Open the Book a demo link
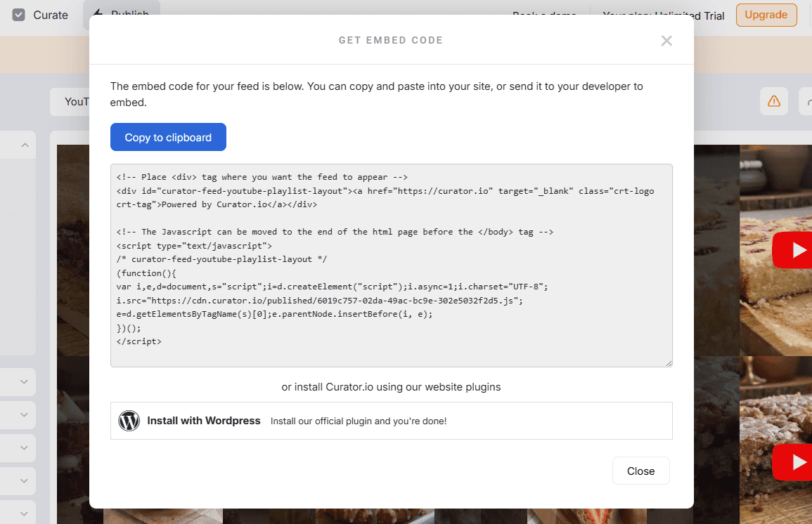 [x=545, y=15]
